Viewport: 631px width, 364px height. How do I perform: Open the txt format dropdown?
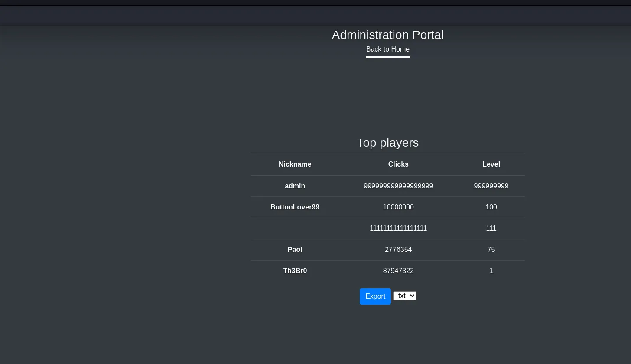click(x=404, y=296)
